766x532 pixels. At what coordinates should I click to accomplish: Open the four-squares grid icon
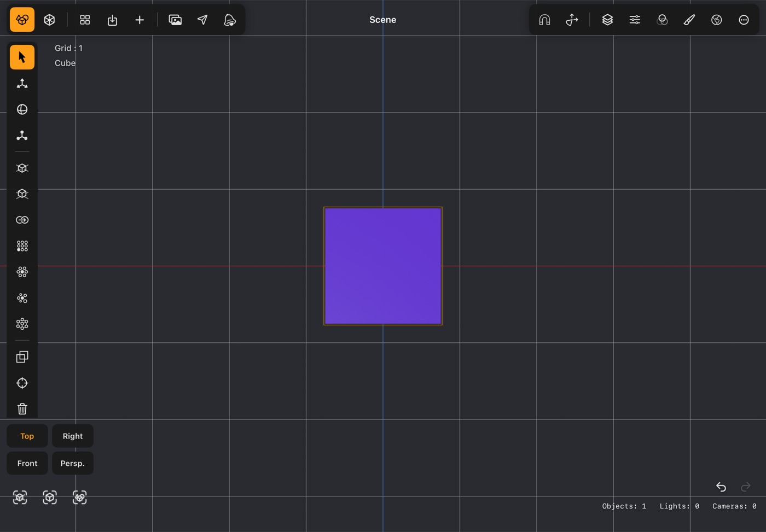coord(85,20)
